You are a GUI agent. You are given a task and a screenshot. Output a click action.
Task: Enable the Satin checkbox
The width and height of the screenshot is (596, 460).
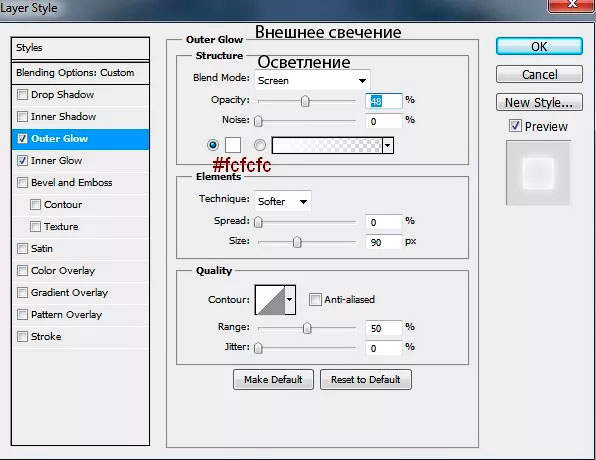pyautogui.click(x=22, y=249)
